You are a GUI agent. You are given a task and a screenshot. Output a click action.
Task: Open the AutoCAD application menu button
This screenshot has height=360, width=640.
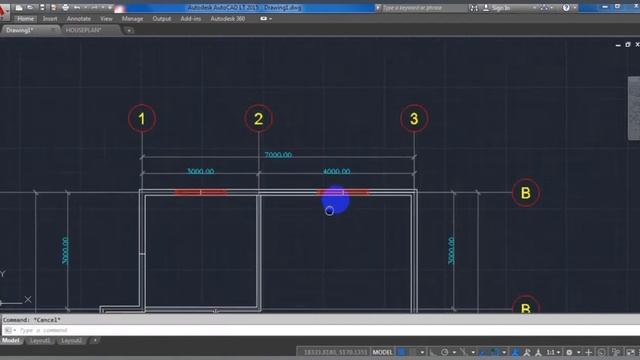point(4,11)
